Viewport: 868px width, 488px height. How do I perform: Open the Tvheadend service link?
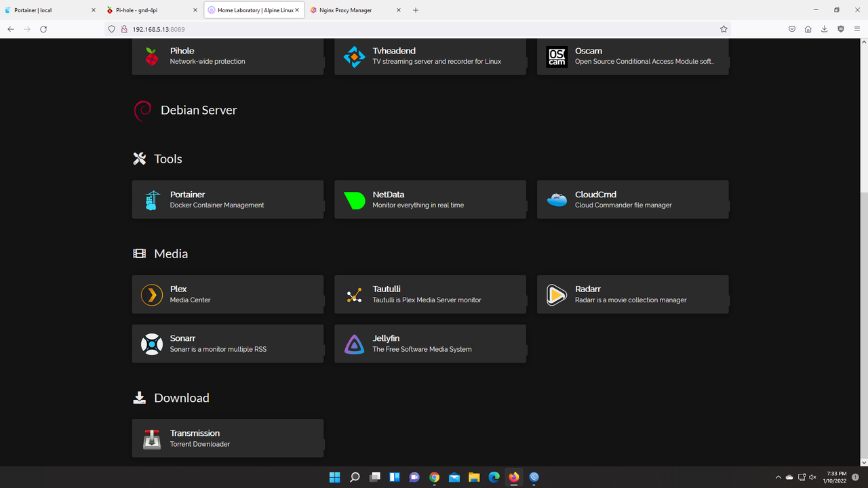(430, 56)
